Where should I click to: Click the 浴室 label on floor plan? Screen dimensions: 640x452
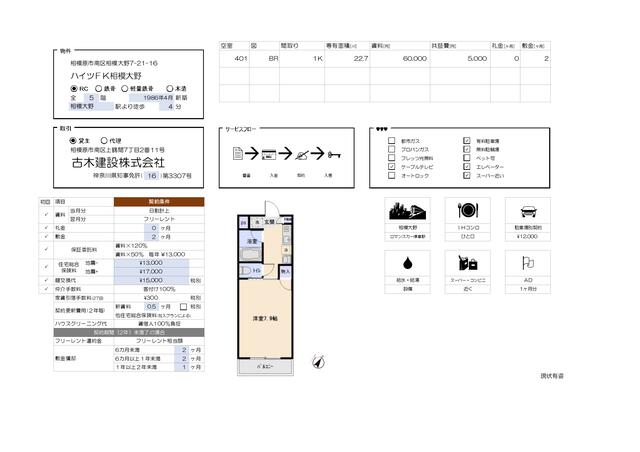pos(252,241)
